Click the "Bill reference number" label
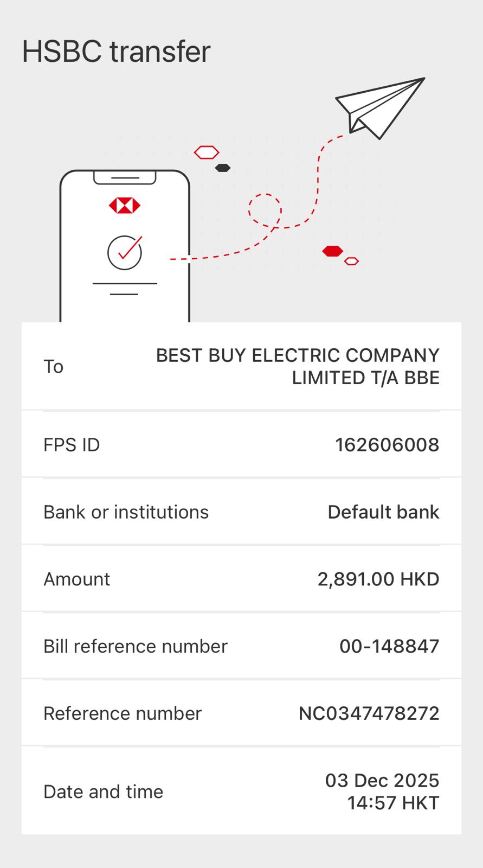Viewport: 483px width, 868px height. [136, 646]
